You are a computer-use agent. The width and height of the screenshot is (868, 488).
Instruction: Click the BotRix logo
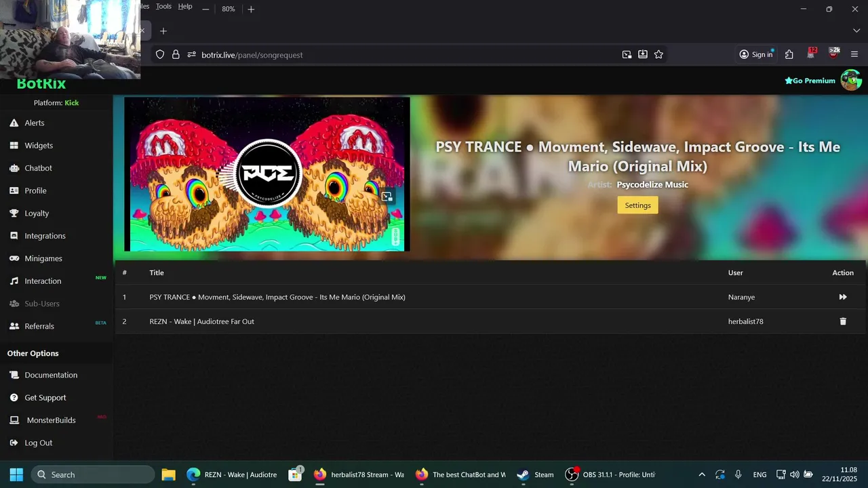pos(41,84)
